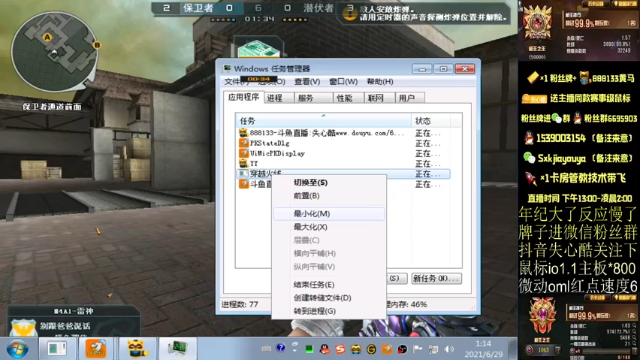Open the volume speaker tray icon

tap(449, 349)
